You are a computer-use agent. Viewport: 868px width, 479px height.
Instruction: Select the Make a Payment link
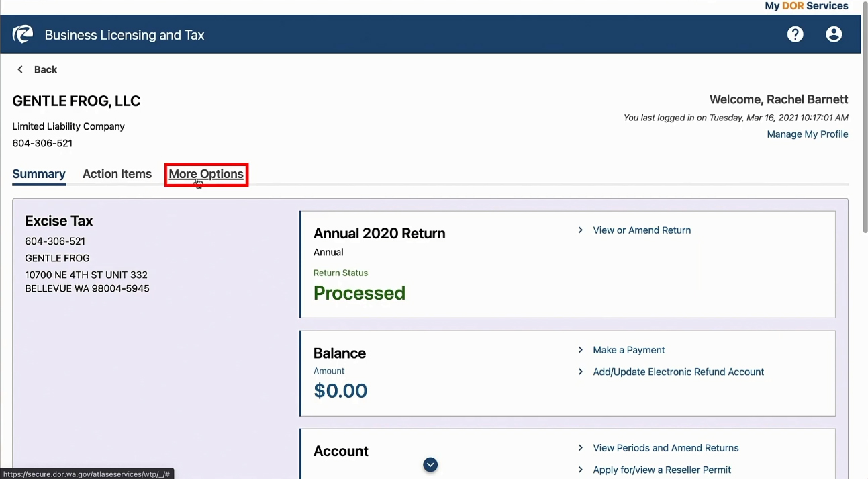click(x=629, y=350)
